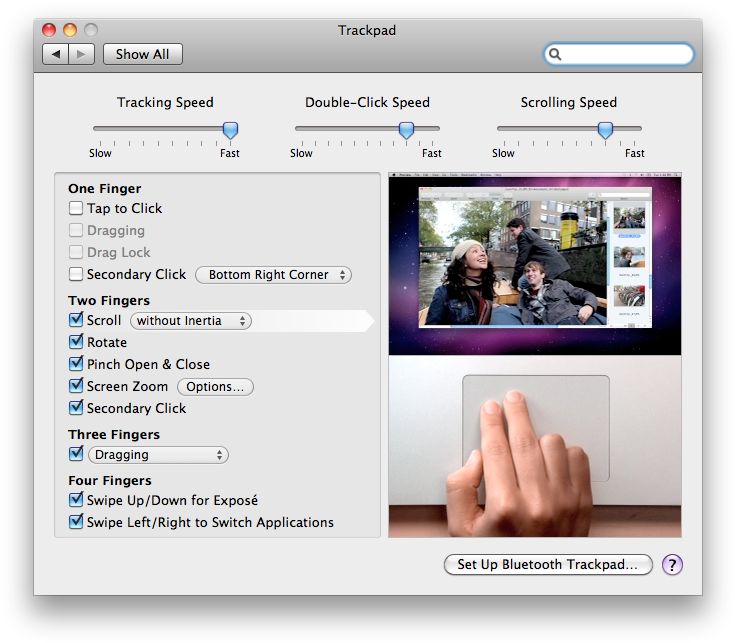Open Screen Zoom Options button
Screen dimensions: 735x643
click(x=215, y=387)
